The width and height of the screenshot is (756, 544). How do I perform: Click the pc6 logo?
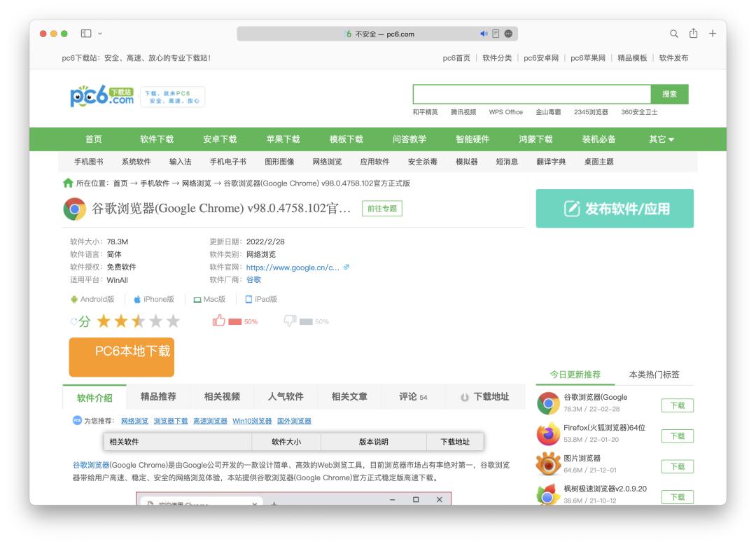click(101, 97)
